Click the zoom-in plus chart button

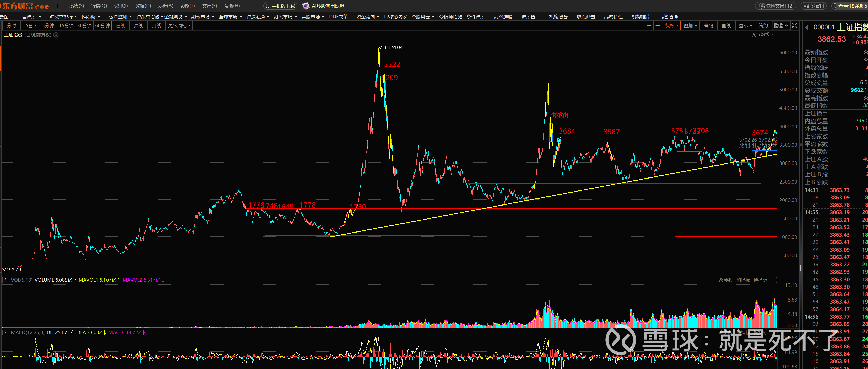pyautogui.click(x=649, y=25)
